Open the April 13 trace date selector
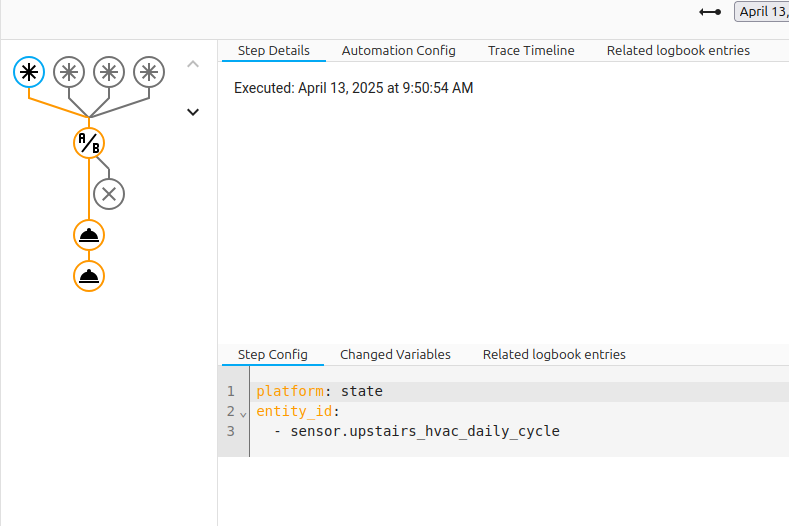This screenshot has height=526, width=789. click(762, 12)
